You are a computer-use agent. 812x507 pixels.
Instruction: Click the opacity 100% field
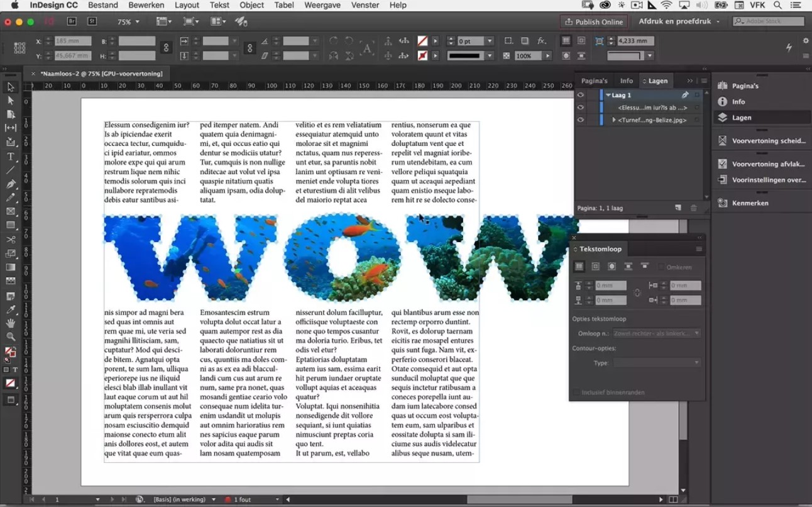click(528, 56)
